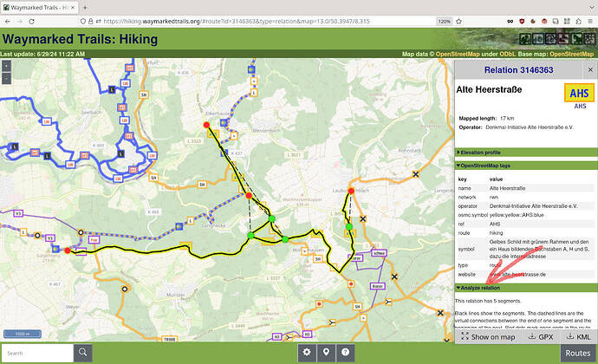Collapse the Analyze relation section
Screen dimensions: 598x364
526,288
